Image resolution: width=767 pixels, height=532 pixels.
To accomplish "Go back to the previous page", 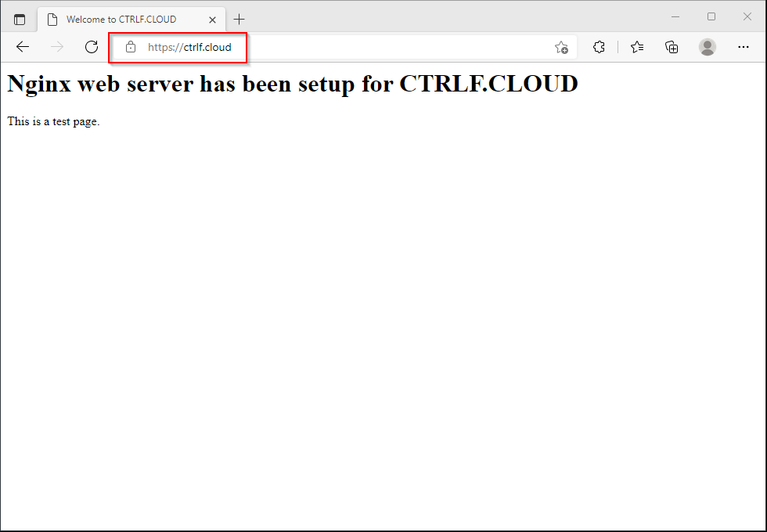I will [23, 47].
